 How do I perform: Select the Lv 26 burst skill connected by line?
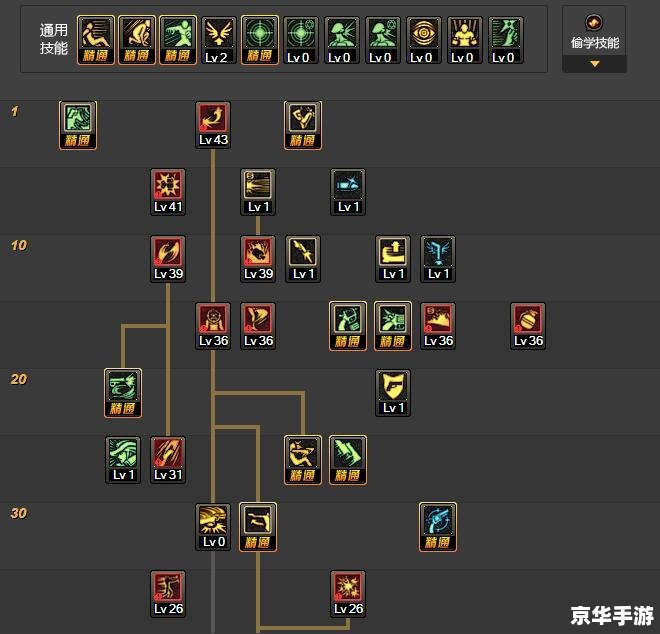(348, 594)
